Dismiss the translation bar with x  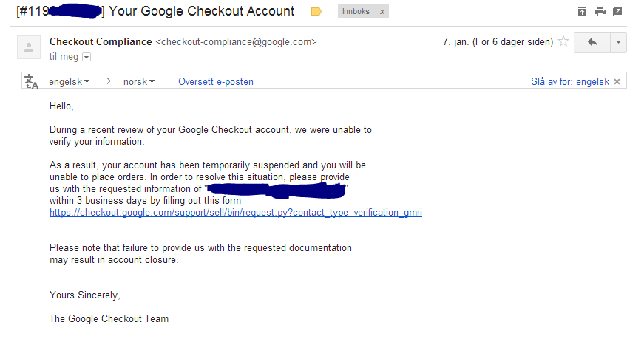click(617, 81)
